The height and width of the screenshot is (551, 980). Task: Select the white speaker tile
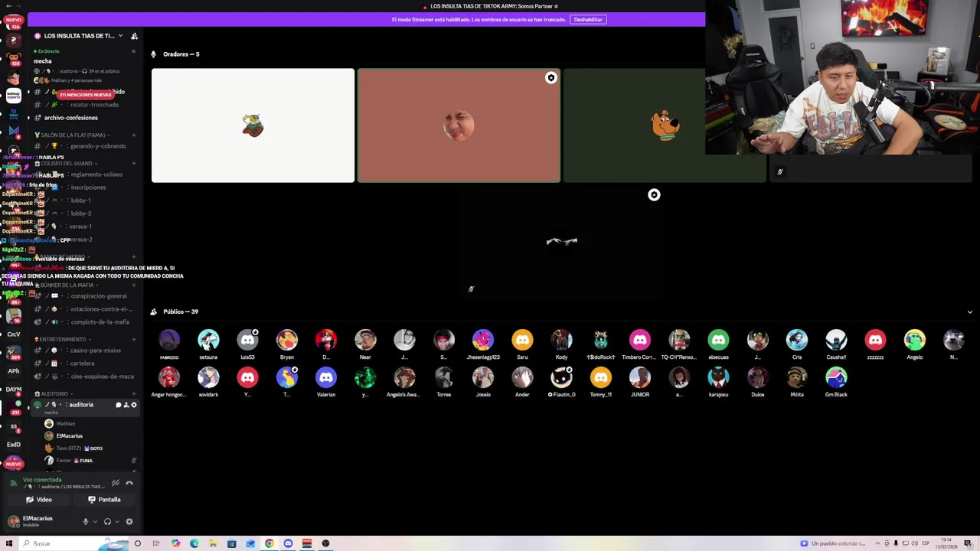(x=253, y=126)
